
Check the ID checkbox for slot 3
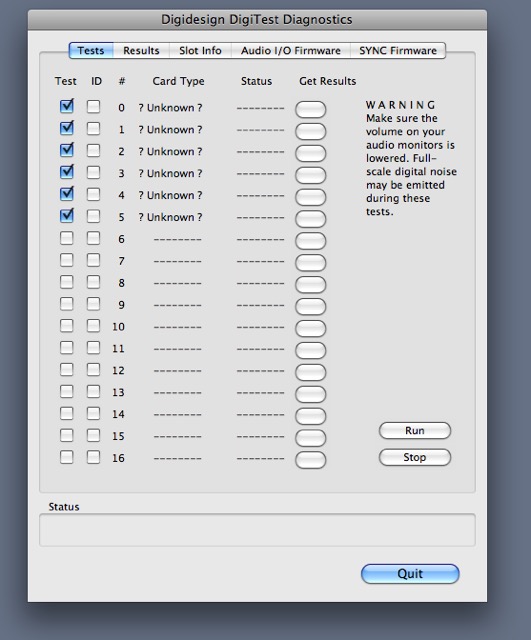click(x=93, y=173)
